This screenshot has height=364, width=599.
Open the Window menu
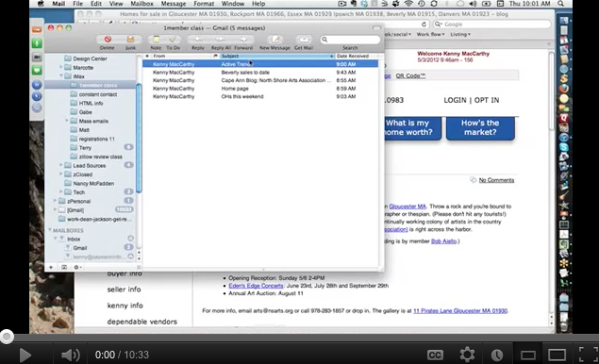tap(233, 4)
